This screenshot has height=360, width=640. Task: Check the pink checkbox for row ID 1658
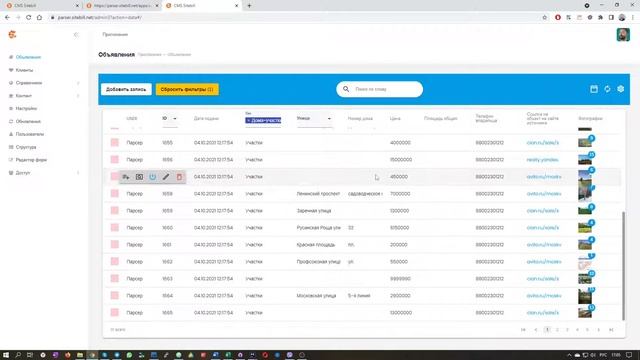pos(115,193)
